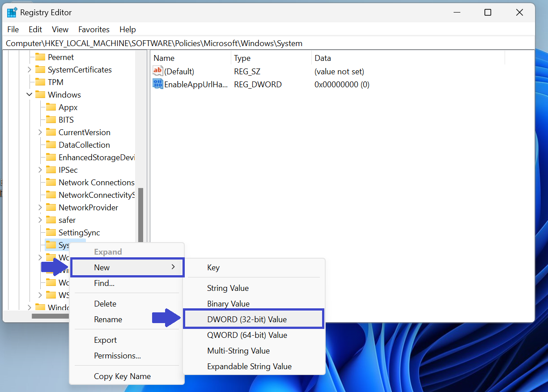Image resolution: width=548 pixels, height=392 pixels.
Task: Select the EnableAppUrlHa DWORD value icon
Action: 158,84
